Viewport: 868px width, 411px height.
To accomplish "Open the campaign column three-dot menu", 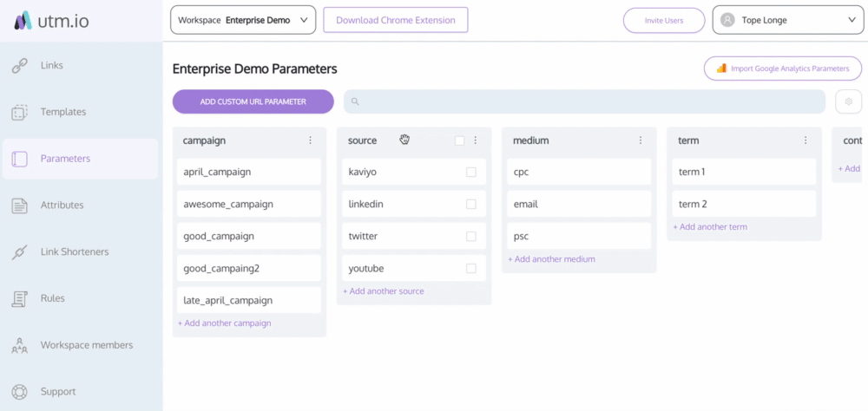I will tap(310, 140).
